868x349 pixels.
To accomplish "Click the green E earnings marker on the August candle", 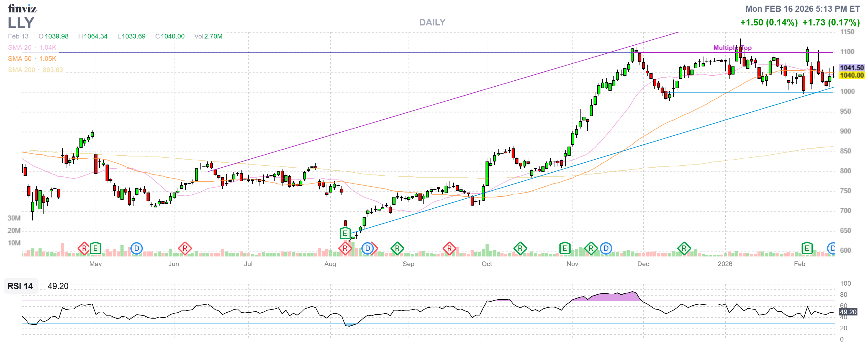I will coord(345,233).
